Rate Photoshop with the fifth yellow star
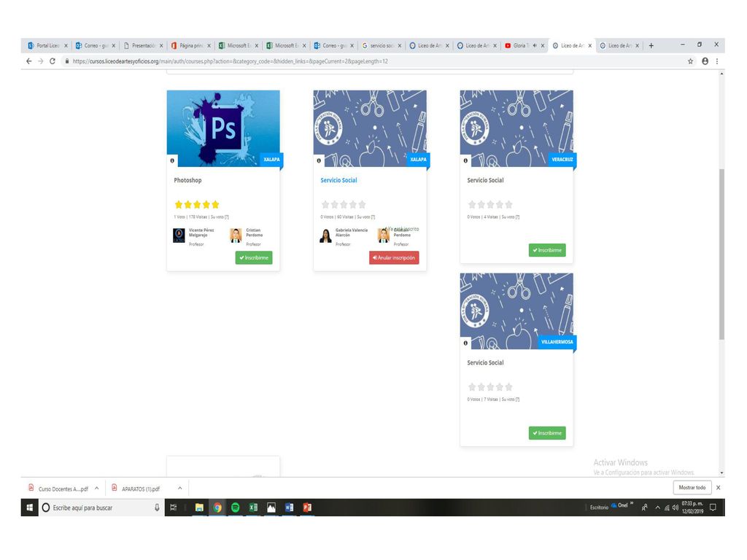This screenshot has height=560, width=747. [215, 205]
